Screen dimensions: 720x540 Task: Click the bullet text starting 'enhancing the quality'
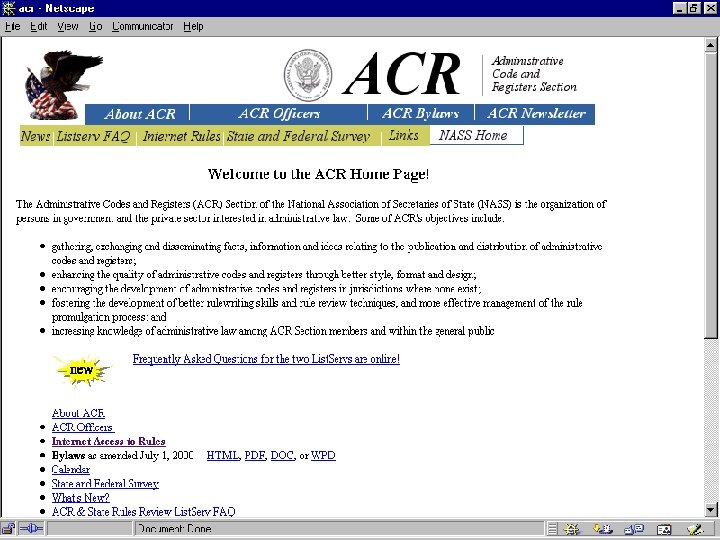[x=264, y=275]
